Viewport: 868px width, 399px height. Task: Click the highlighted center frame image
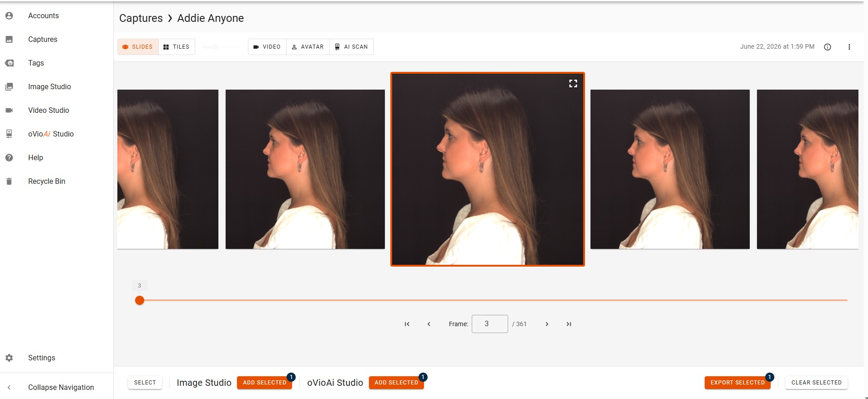click(488, 169)
